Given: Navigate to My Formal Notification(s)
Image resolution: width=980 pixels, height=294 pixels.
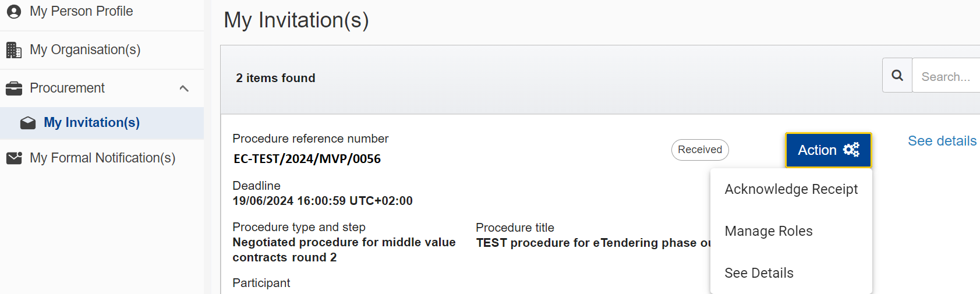Looking at the screenshot, I should [x=102, y=158].
